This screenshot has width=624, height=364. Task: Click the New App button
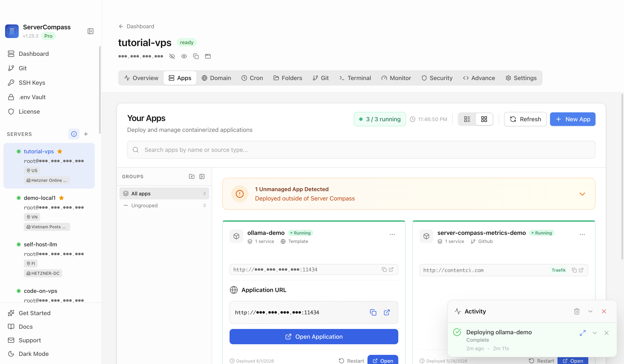573,119
